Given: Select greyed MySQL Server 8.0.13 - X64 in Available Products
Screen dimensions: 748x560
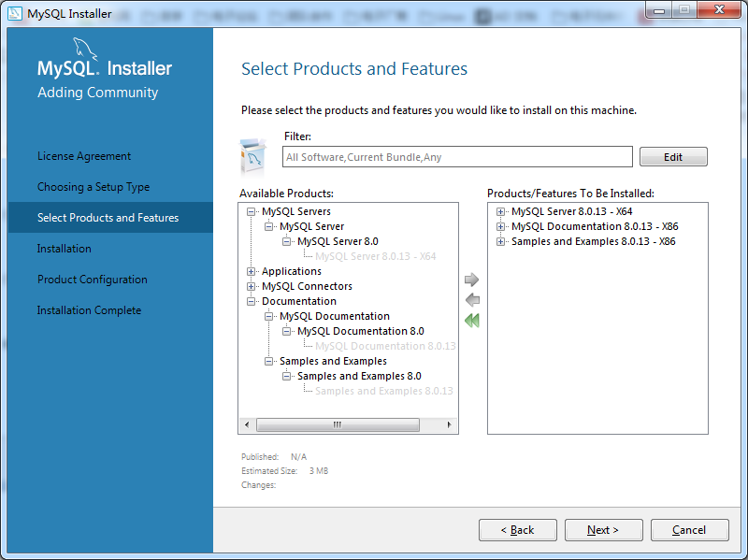Looking at the screenshot, I should click(376, 256).
